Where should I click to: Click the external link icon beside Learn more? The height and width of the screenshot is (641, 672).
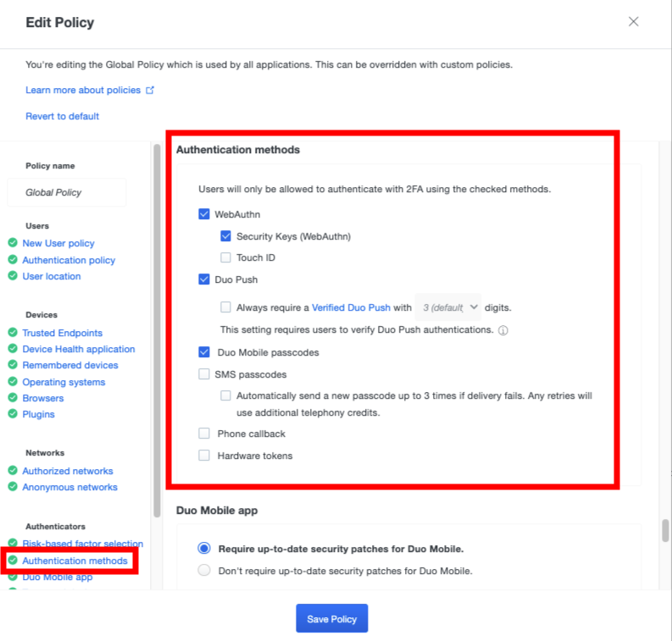click(x=150, y=90)
